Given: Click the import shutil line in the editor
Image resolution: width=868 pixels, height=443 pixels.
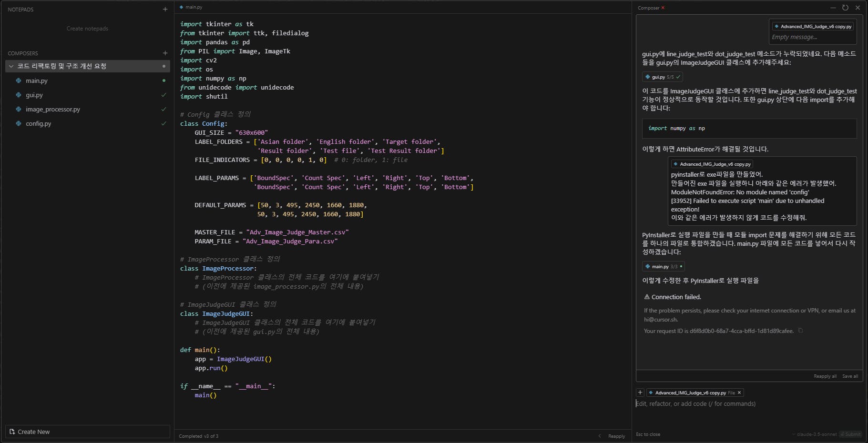Looking at the screenshot, I should [204, 96].
